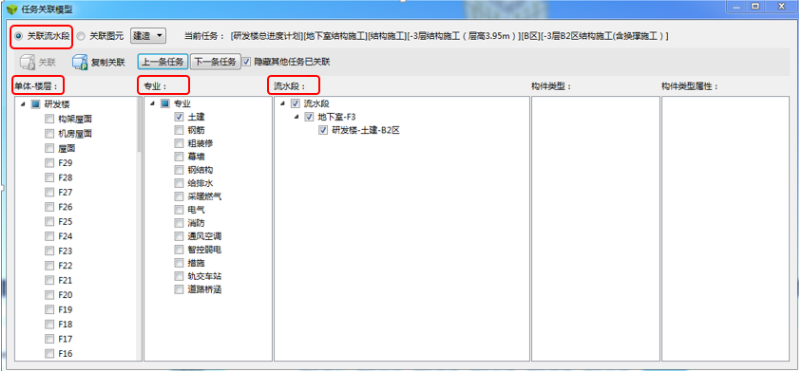Check the 措施 checkbox
The width and height of the screenshot is (799, 371).
click(x=179, y=263)
